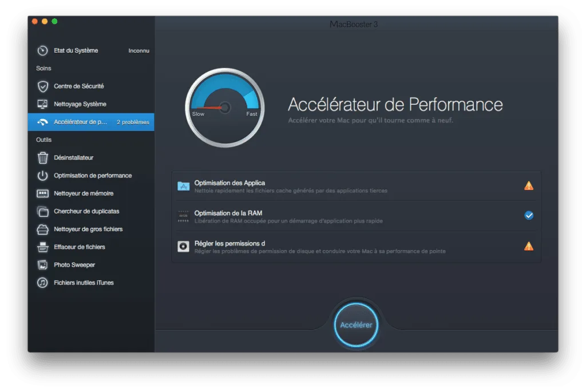Screen dimensions: 586x392
Task: Select the Photo Sweeper sidebar icon
Action: 42,264
